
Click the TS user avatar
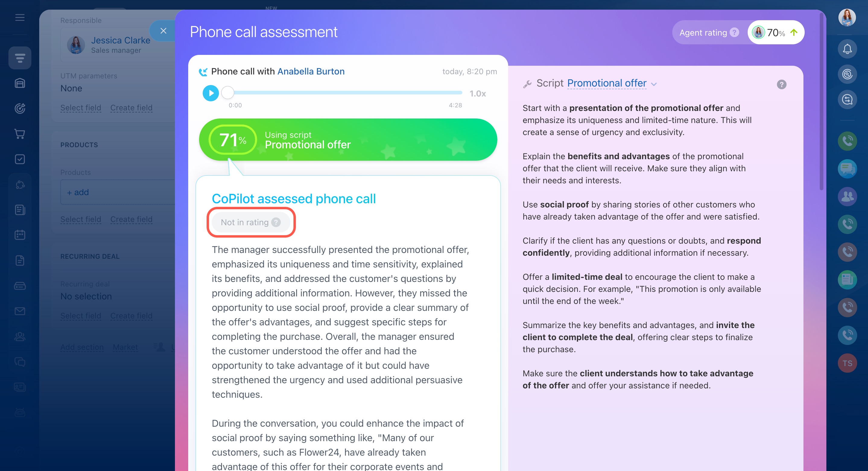click(x=847, y=363)
